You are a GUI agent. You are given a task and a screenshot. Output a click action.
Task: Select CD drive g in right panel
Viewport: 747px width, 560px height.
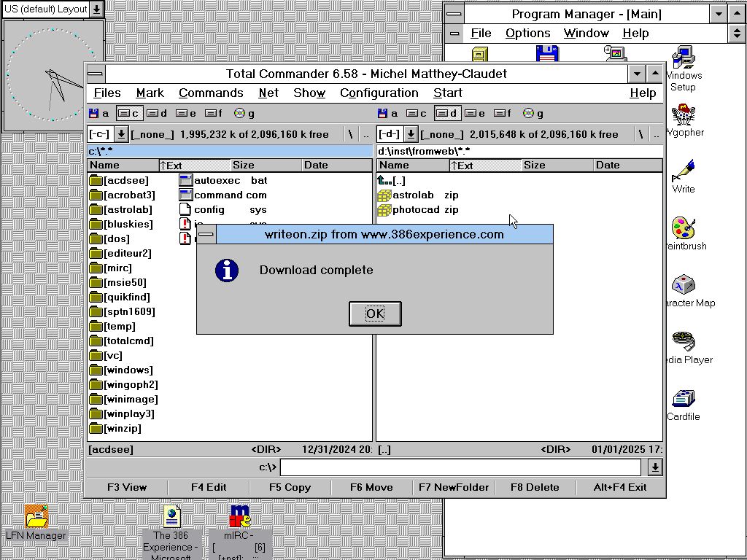point(534,113)
